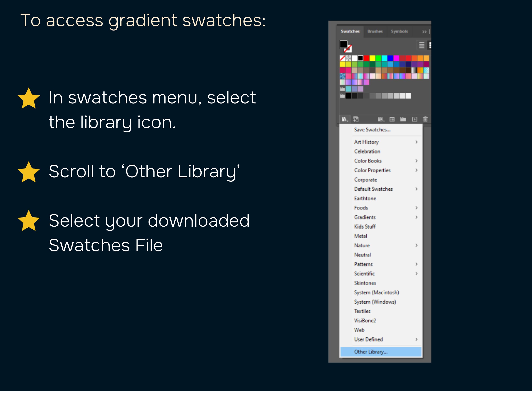Click the panel overflow chevron

click(x=424, y=32)
